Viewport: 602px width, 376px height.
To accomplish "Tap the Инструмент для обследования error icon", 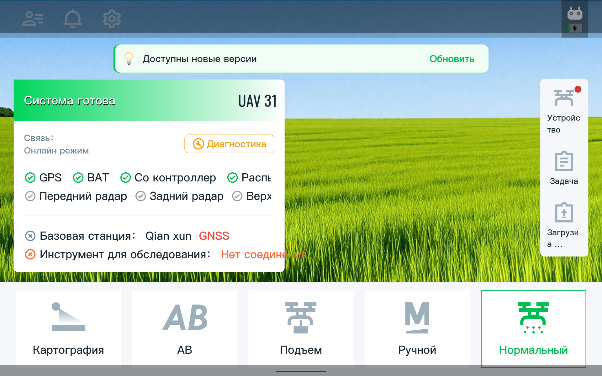I will (x=30, y=254).
